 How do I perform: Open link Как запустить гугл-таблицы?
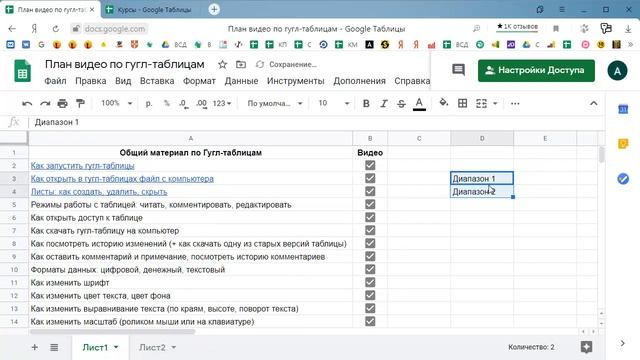pos(82,166)
